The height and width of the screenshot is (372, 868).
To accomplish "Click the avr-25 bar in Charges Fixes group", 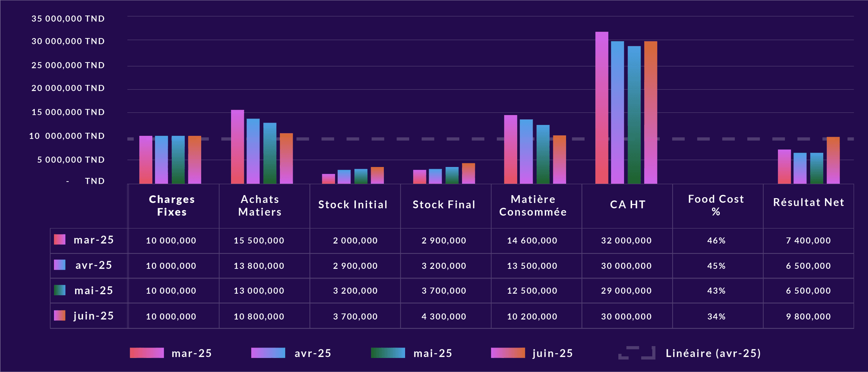I will click(x=161, y=160).
